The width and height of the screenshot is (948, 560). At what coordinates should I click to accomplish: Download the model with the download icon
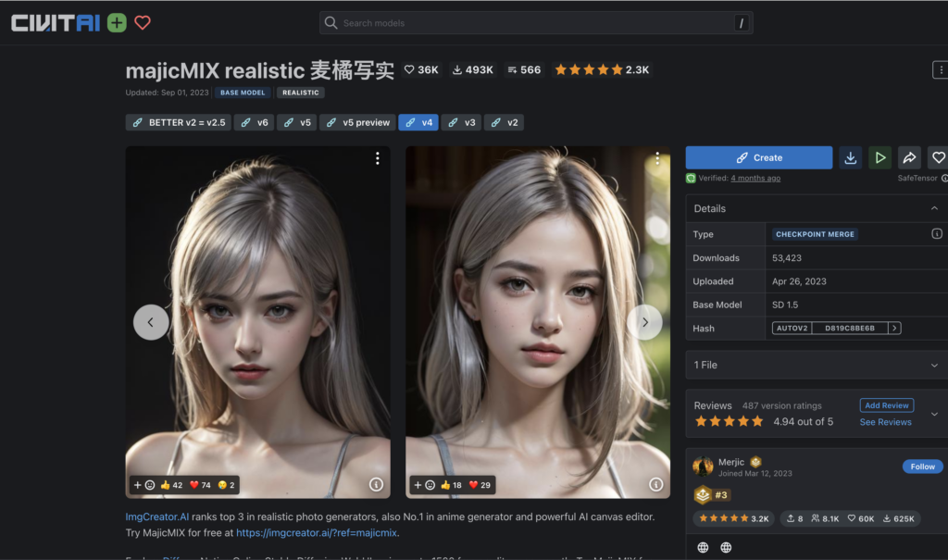tap(850, 157)
